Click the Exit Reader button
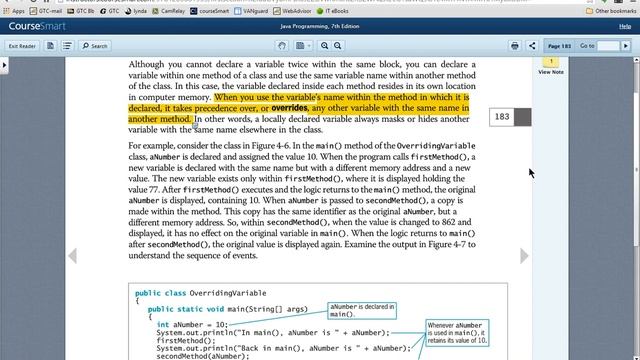 pyautogui.click(x=22, y=46)
